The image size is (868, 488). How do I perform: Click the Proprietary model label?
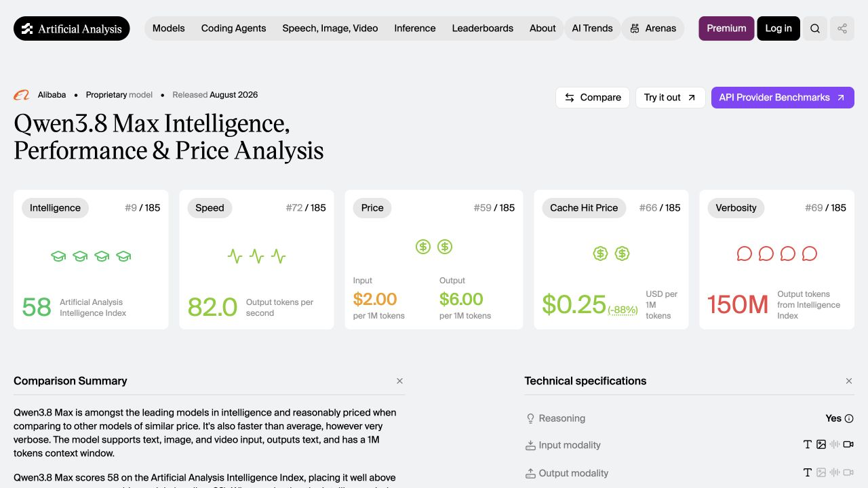coord(119,95)
